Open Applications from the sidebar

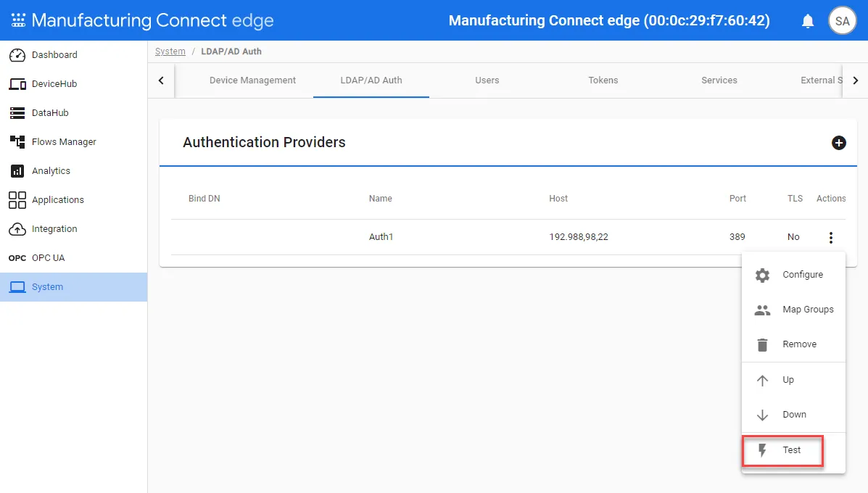(74, 200)
